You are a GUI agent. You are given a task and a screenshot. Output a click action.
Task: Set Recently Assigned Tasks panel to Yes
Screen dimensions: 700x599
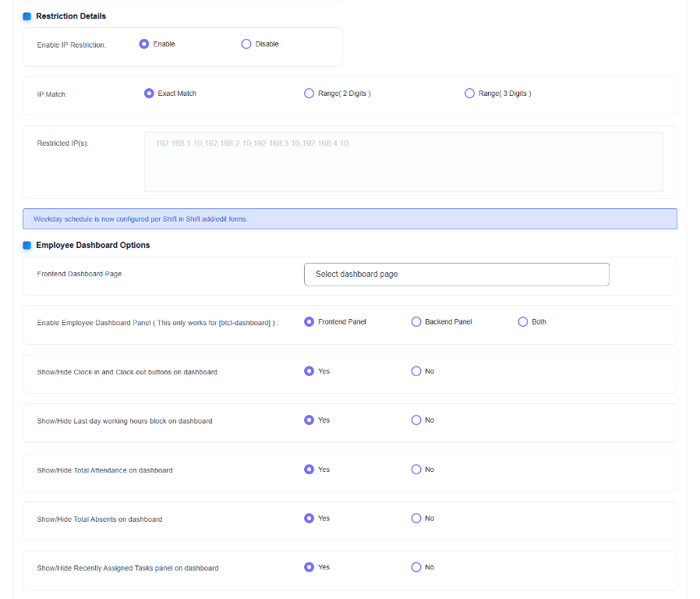pyautogui.click(x=309, y=567)
